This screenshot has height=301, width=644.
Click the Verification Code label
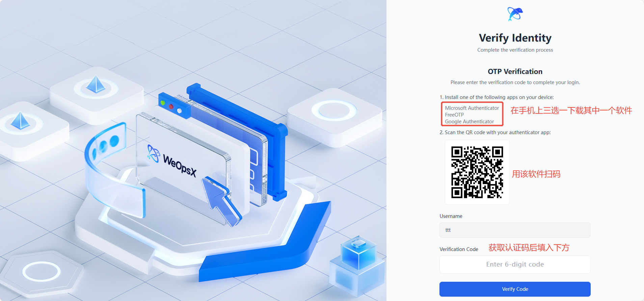tap(459, 249)
